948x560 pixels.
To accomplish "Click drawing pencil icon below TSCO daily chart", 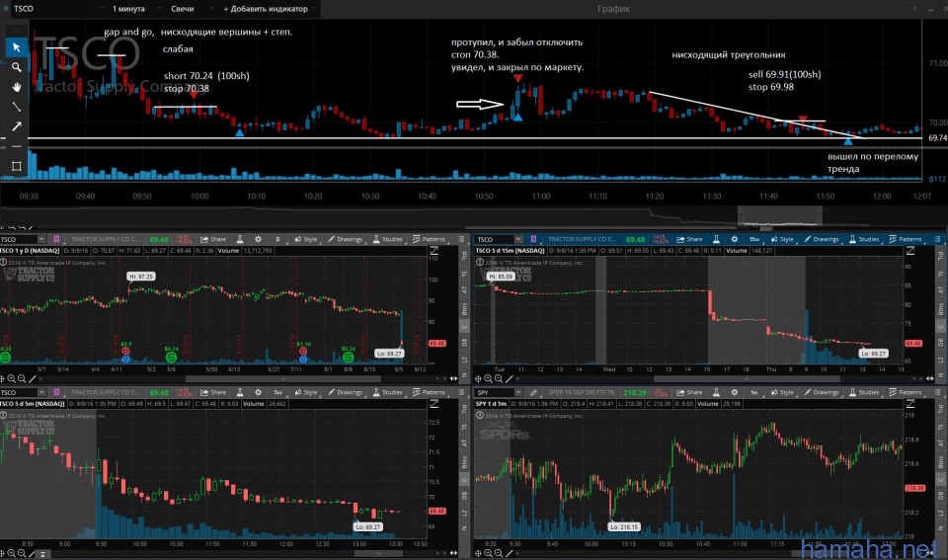I will [x=32, y=379].
